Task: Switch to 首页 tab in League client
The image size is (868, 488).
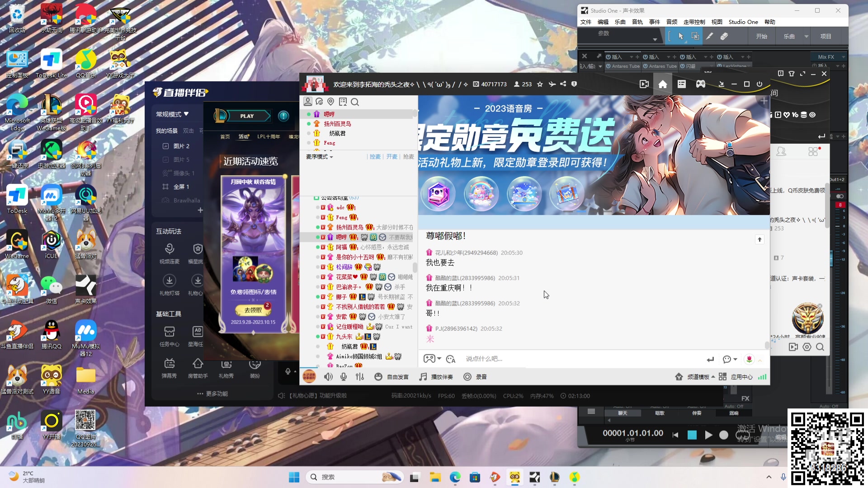Action: coord(225,136)
